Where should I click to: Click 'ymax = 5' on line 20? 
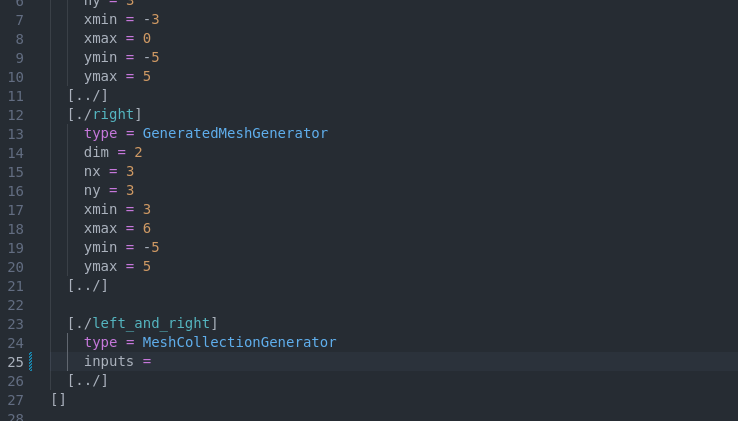[x=117, y=266]
